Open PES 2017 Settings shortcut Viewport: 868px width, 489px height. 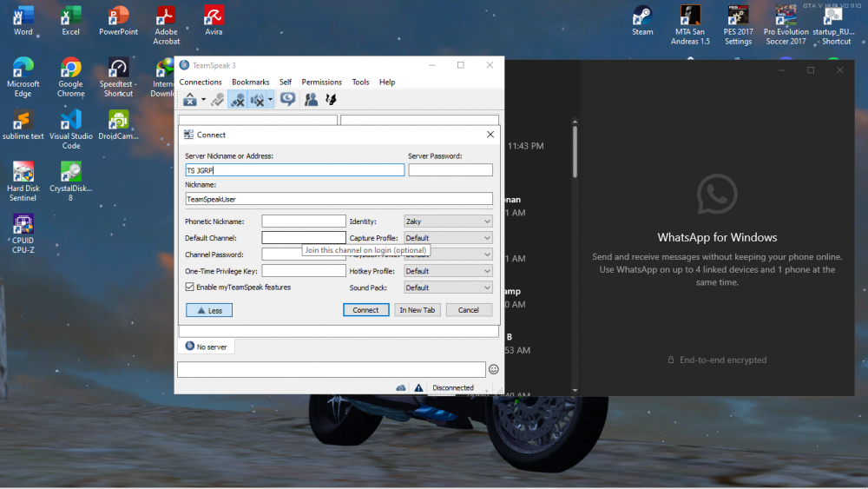click(738, 25)
